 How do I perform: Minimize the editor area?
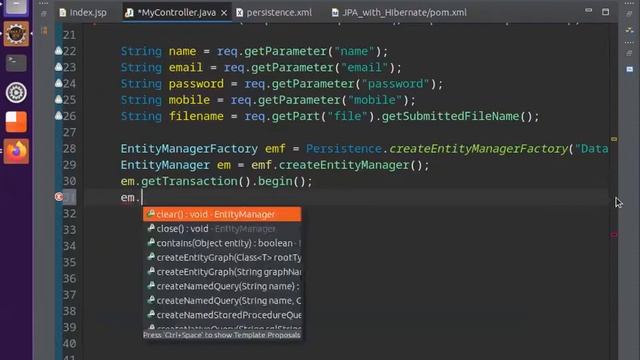(588, 11)
